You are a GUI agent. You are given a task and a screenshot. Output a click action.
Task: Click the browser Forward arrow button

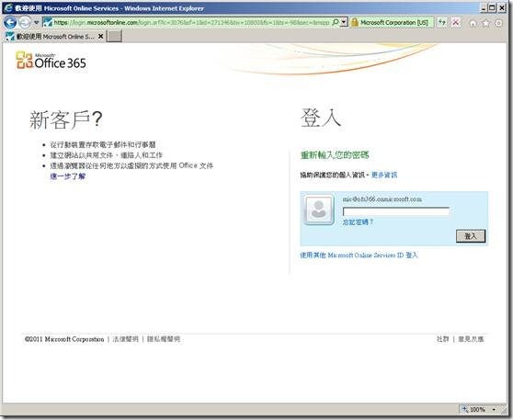point(25,22)
